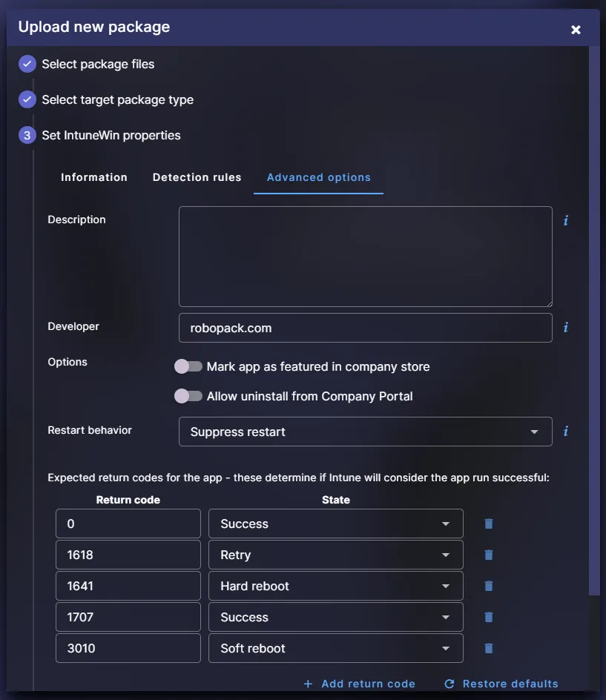The image size is (606, 700).
Task: Click the dialog's vertical scrollbar
Action: pos(594,320)
